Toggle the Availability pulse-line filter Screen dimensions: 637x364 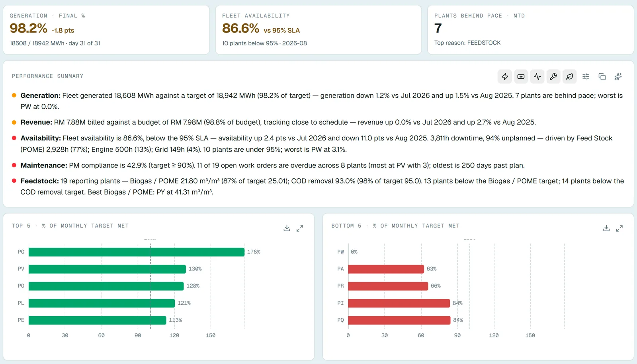pyautogui.click(x=537, y=76)
